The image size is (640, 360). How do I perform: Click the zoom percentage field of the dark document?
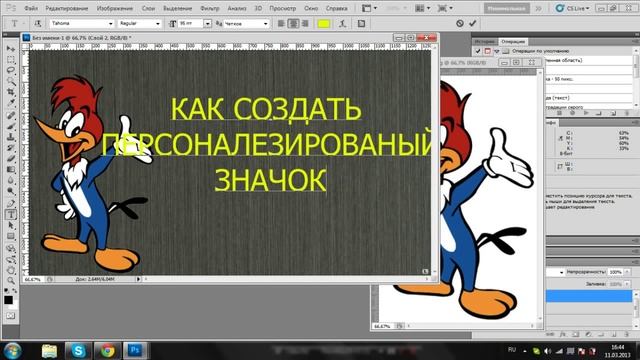click(33, 279)
